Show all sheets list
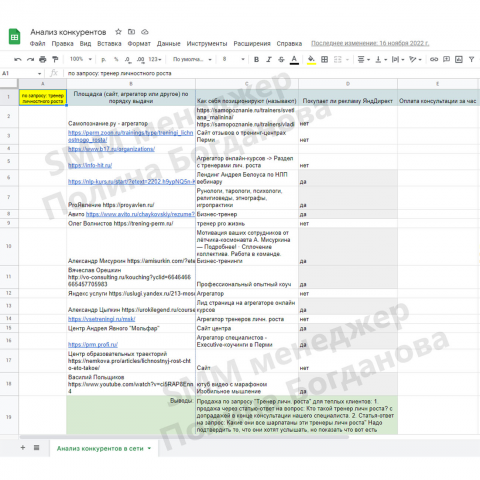The image size is (480, 480). 36,448
